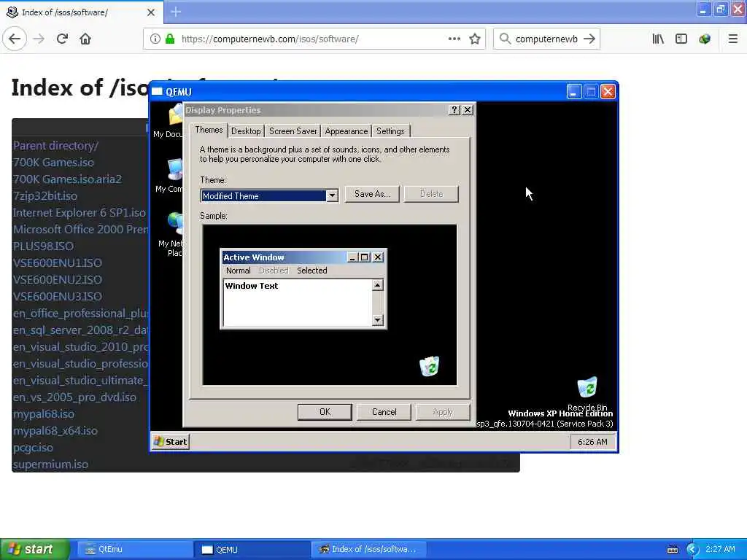This screenshot has width=747, height=560.
Task: Download en_vs_2005_pro_dvd.iso link
Action: pos(75,397)
